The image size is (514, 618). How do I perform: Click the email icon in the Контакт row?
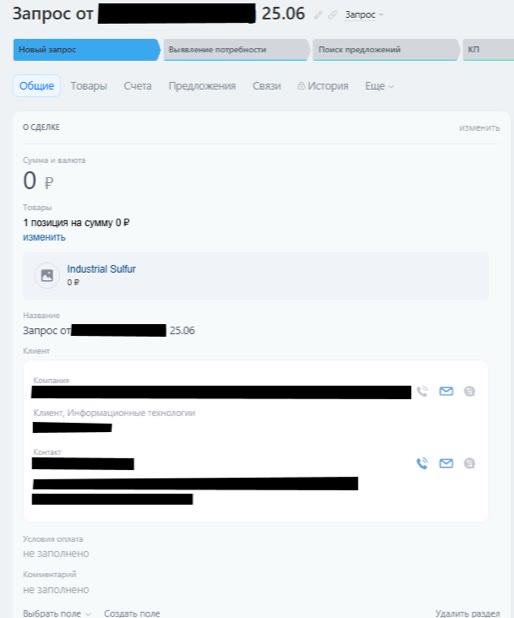(x=446, y=463)
